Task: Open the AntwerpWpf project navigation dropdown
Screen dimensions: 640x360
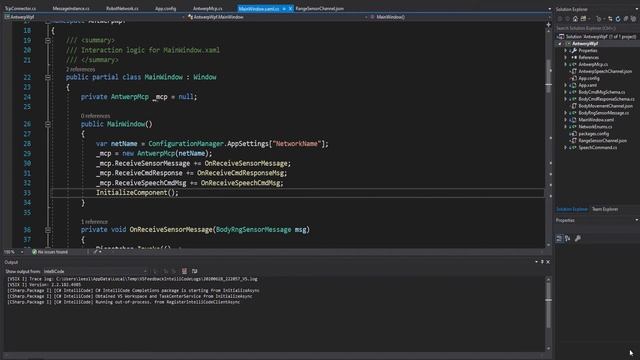Action: pyautogui.click(x=95, y=17)
